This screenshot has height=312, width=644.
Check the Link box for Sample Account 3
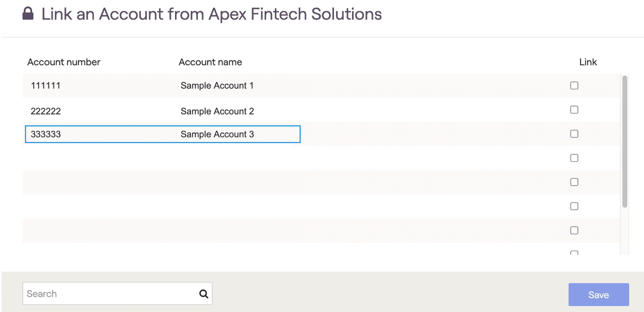pos(574,134)
